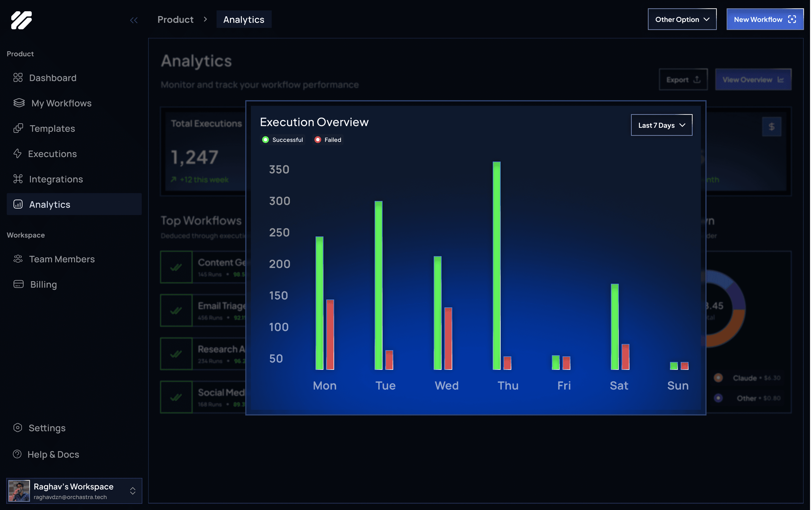
Task: Click the Templates copy icon
Action: coord(18,128)
